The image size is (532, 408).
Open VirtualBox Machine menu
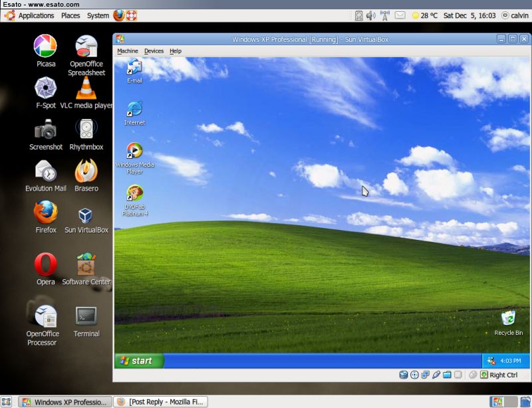click(128, 51)
